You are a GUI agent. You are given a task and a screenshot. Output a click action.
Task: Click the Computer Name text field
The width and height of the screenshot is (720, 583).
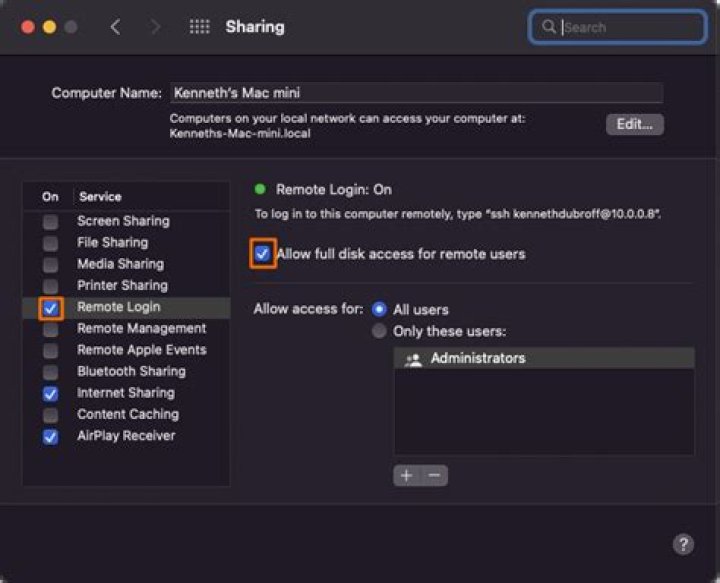click(x=416, y=93)
